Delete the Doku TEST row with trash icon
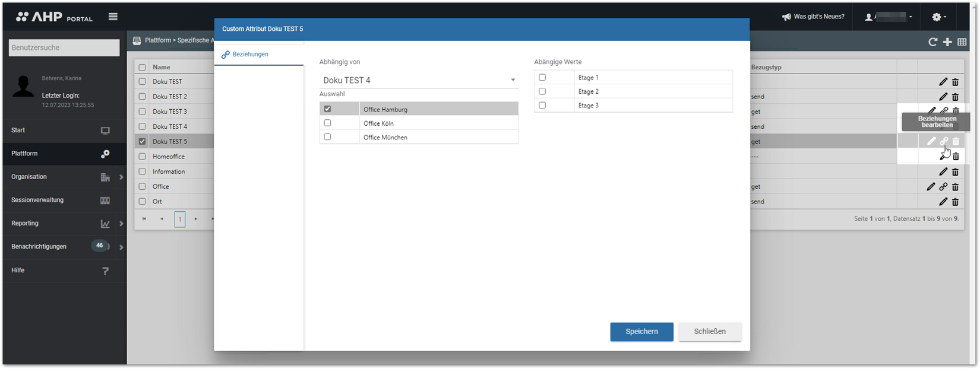 (x=956, y=81)
